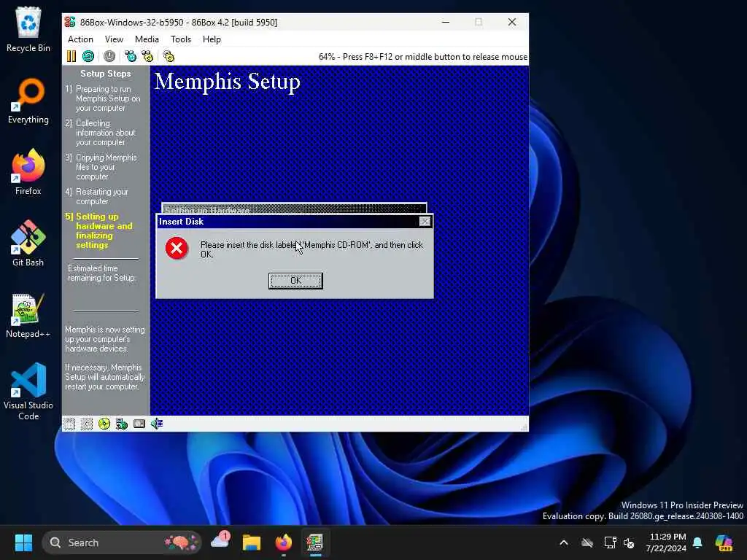Open 86Box machine settings gear icon
The width and height of the screenshot is (747, 560).
coord(169,56)
